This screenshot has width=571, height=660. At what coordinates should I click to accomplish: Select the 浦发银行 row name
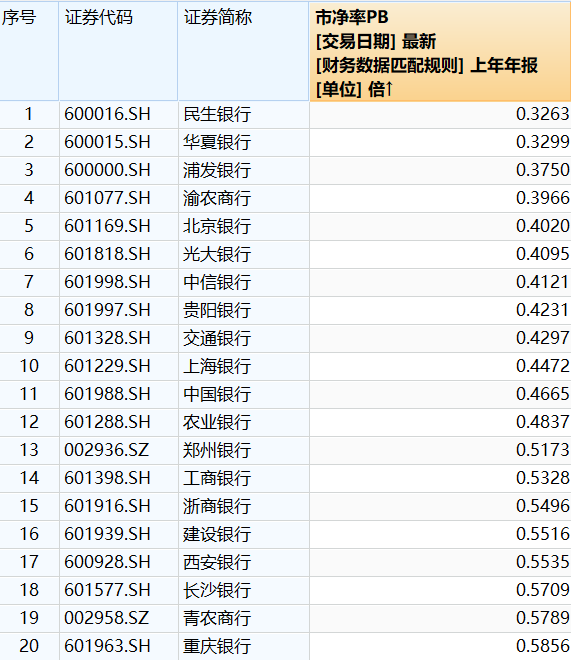217,170
